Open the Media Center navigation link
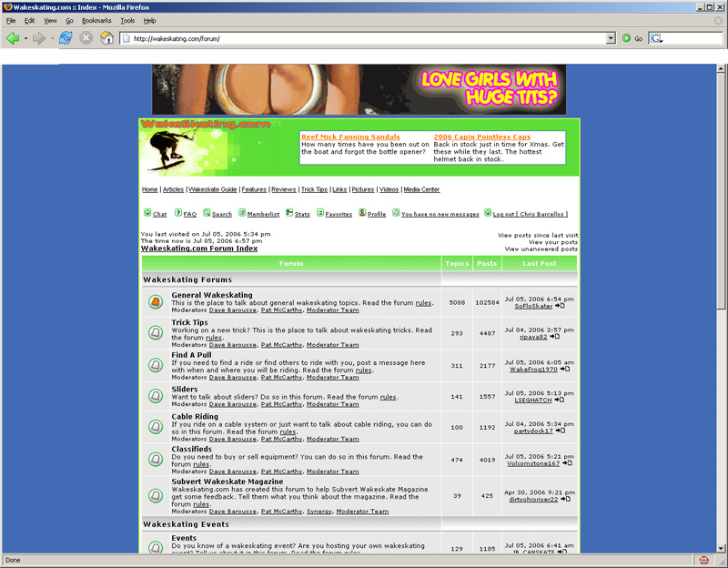The width and height of the screenshot is (728, 568). pos(421,189)
